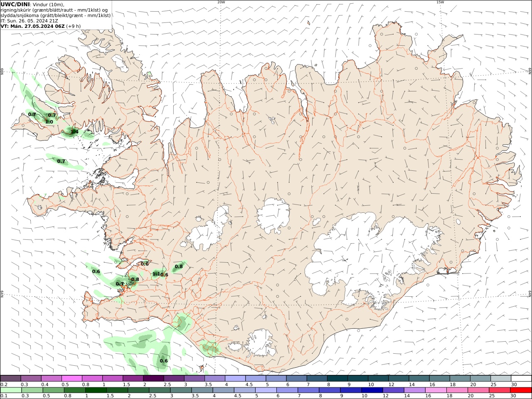532x399 pixels.
Task: Click the '25' label under the lower legend
Action: [x=493, y=396]
